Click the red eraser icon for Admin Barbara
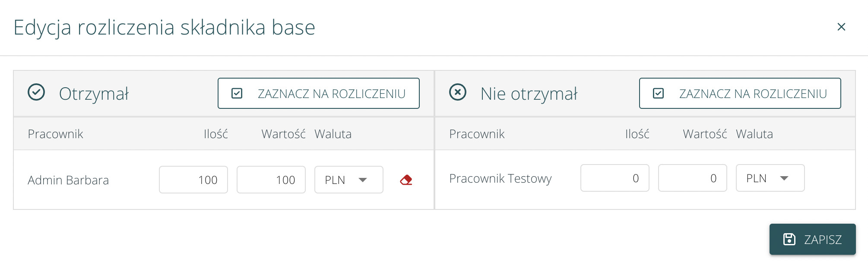The image size is (868, 266). tap(406, 180)
